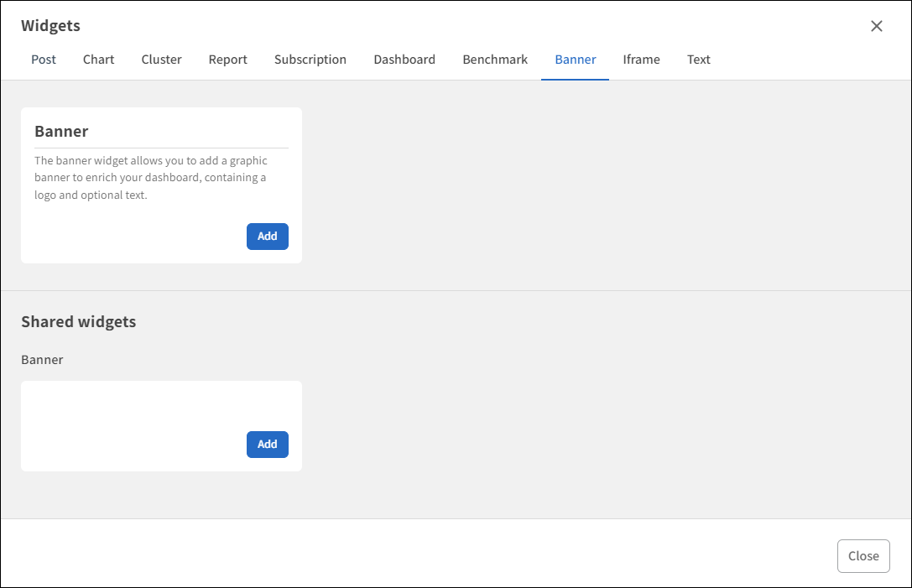Select the Banner tab
Image resolution: width=912 pixels, height=588 pixels.
(575, 60)
